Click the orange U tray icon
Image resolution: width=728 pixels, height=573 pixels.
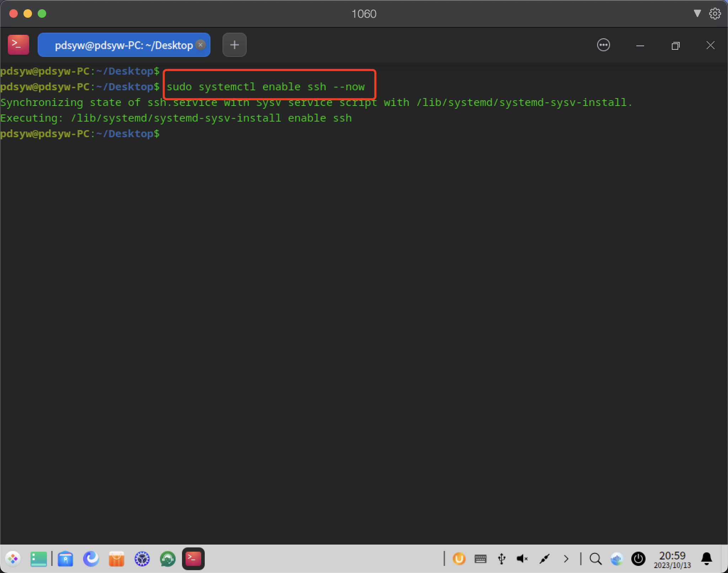click(459, 559)
